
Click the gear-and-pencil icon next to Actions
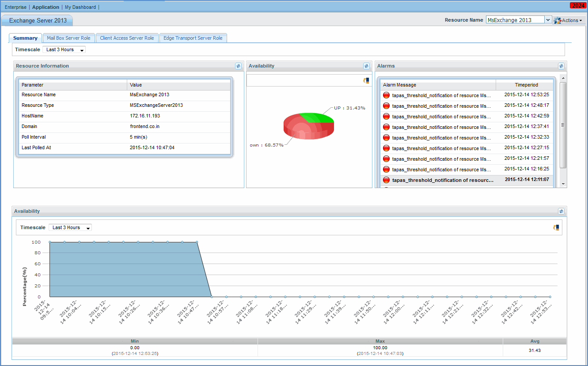pos(557,20)
